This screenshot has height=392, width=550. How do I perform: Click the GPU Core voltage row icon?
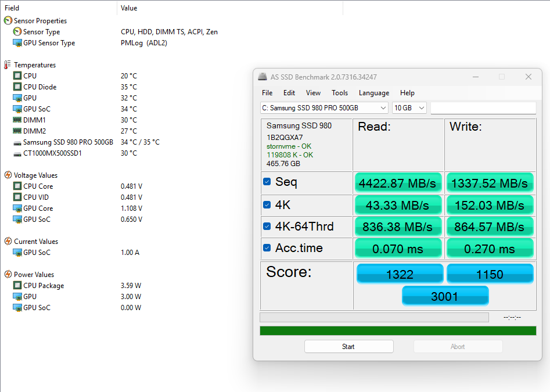(17, 208)
